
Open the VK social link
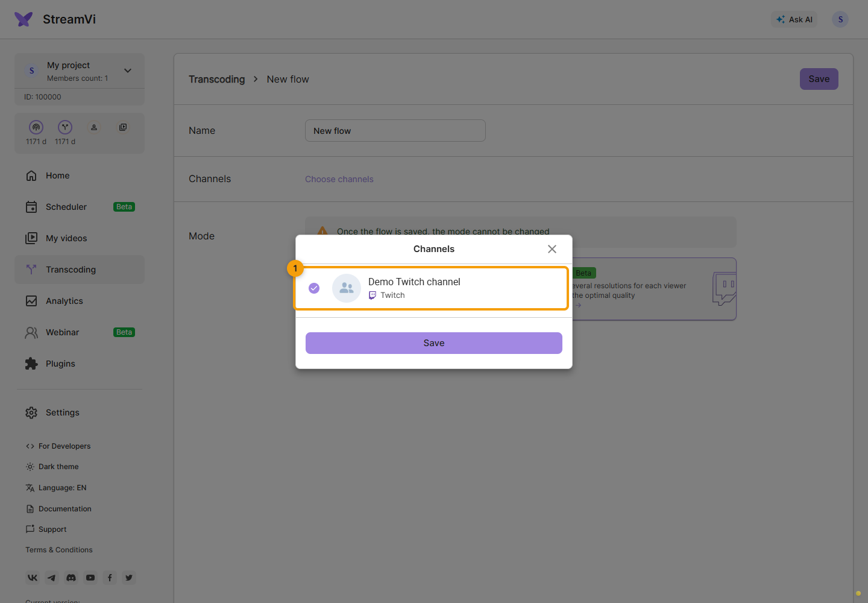tap(33, 578)
